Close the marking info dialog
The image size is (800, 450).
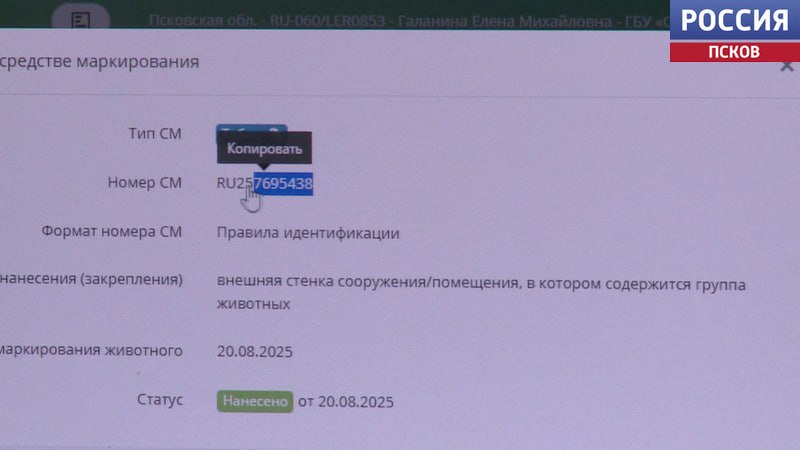tap(786, 66)
